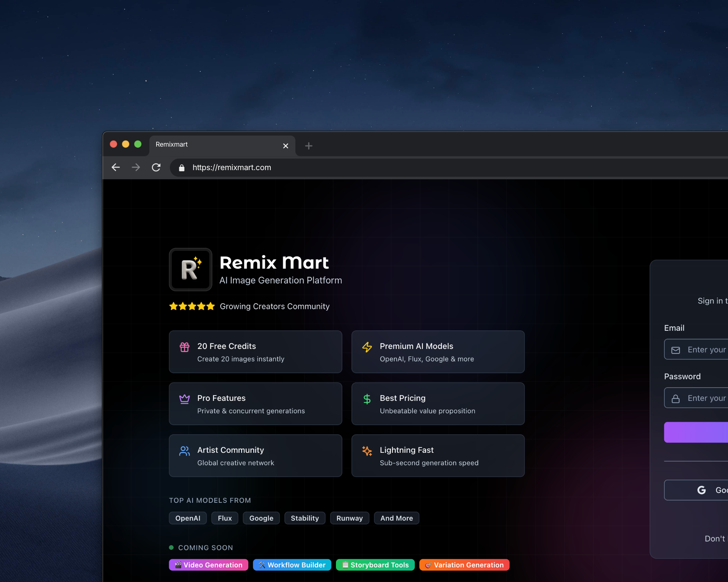Viewport: 728px width, 582px height.
Task: Click the reload page button
Action: [x=156, y=167]
